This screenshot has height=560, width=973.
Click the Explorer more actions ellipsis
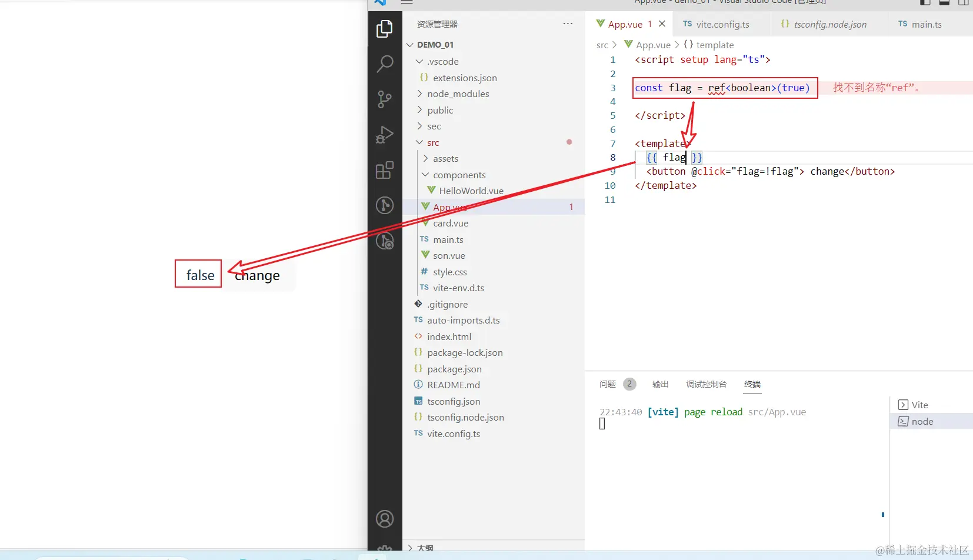[x=568, y=24]
